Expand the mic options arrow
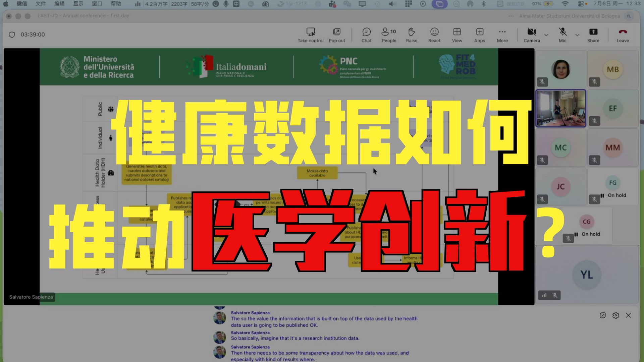Screen dimensions: 644x362 point(577,35)
